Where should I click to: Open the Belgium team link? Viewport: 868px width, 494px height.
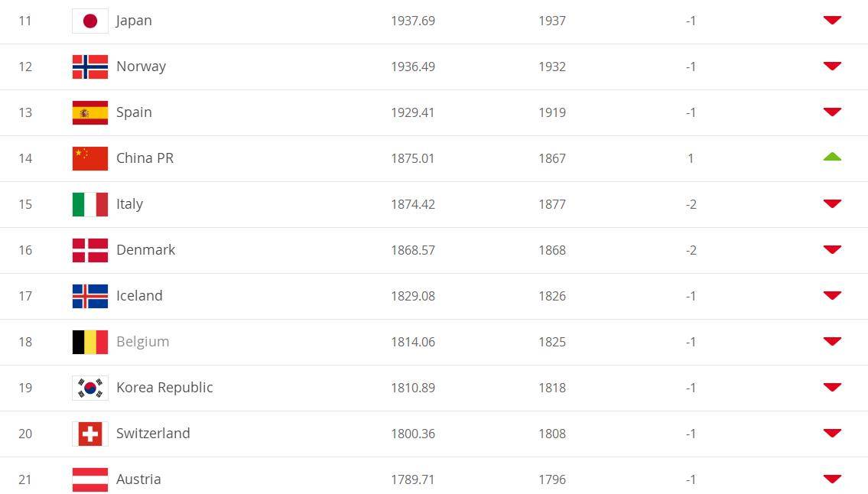[143, 342]
